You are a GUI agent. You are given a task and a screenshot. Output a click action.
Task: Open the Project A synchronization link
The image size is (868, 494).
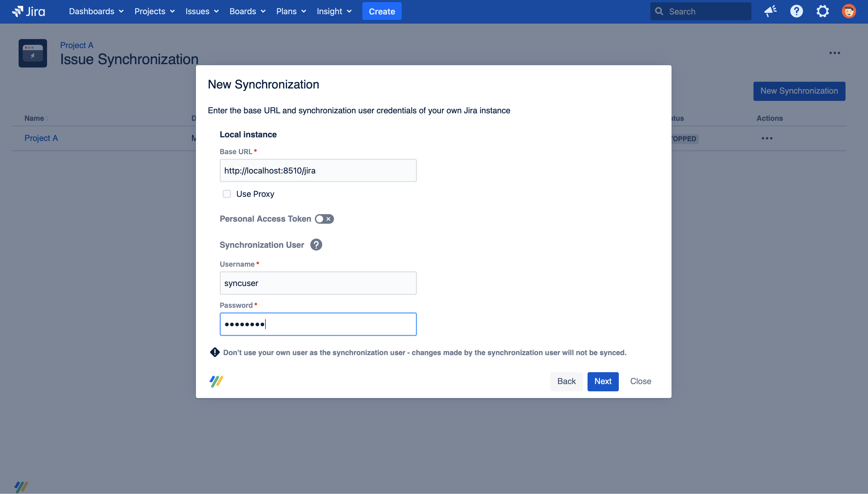coord(41,138)
